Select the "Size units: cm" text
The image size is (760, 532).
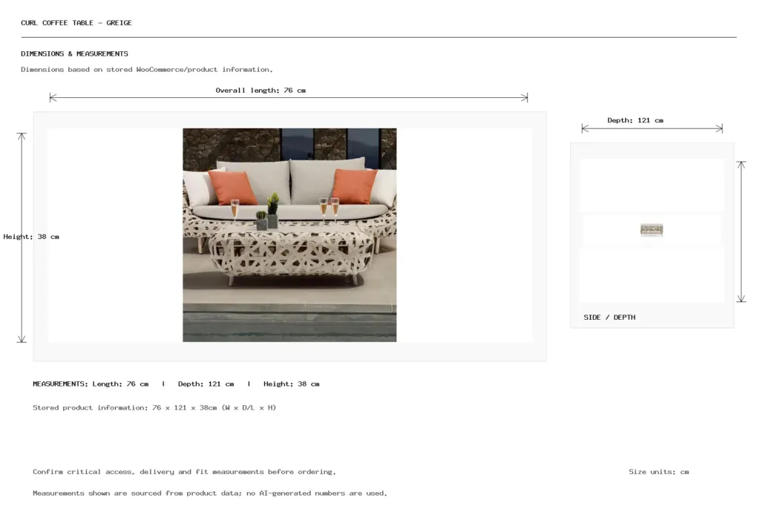click(x=659, y=471)
